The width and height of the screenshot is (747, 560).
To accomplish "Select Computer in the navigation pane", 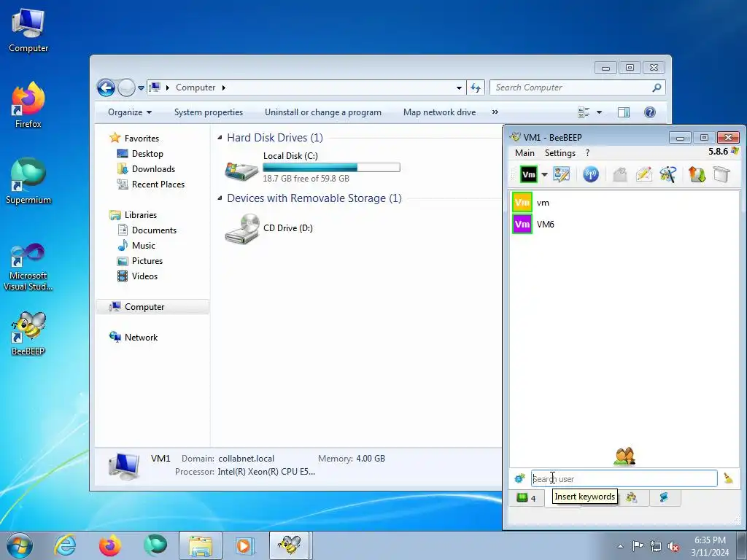I will [x=152, y=307].
